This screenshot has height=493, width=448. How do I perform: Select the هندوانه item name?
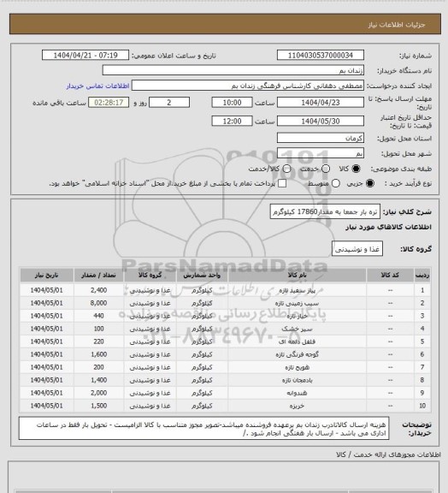point(297,393)
